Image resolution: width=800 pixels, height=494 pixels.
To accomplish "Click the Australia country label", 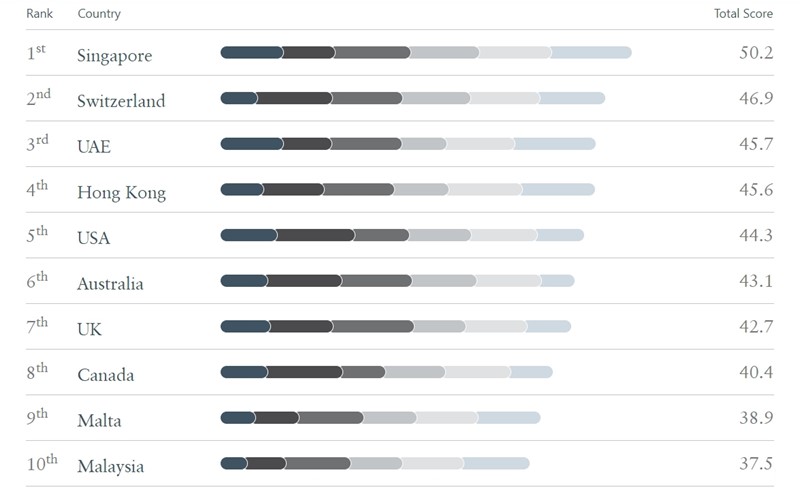I will pyautogui.click(x=110, y=284).
